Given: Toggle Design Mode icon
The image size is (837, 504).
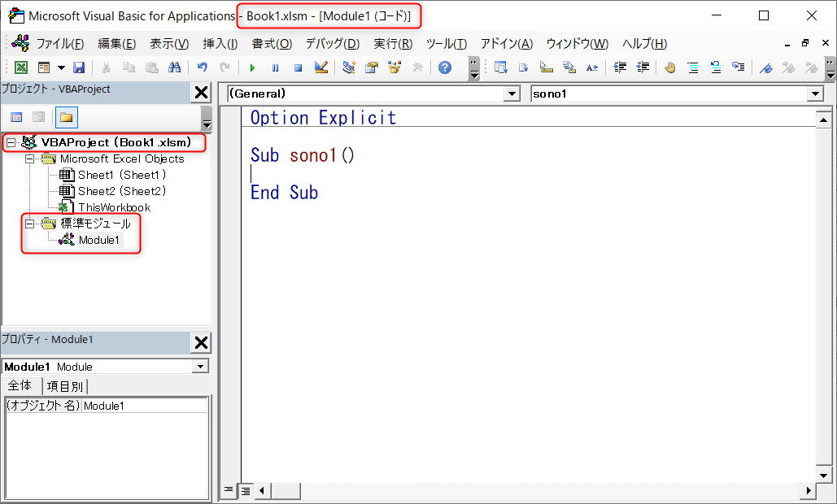Looking at the screenshot, I should pos(321,67).
